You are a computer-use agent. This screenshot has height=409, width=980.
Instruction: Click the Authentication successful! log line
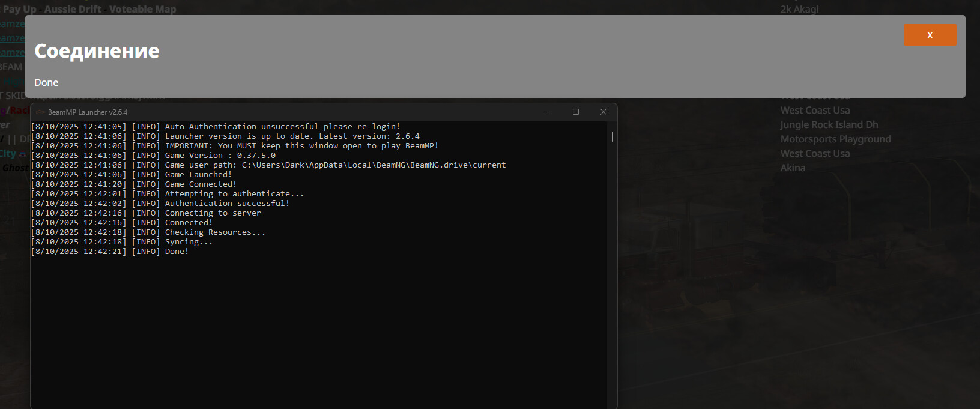tap(227, 204)
